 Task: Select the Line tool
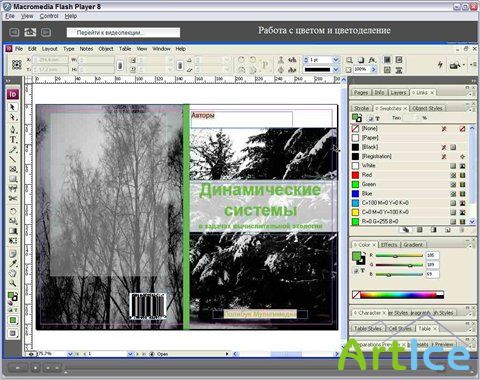pyautogui.click(x=12, y=159)
